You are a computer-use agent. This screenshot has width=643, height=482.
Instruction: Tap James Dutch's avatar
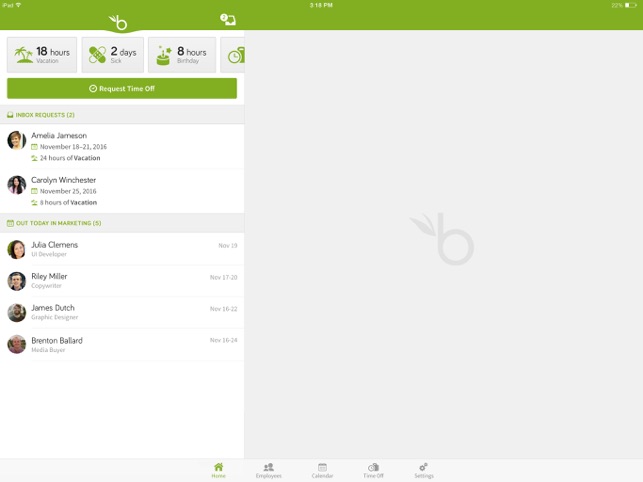click(17, 313)
